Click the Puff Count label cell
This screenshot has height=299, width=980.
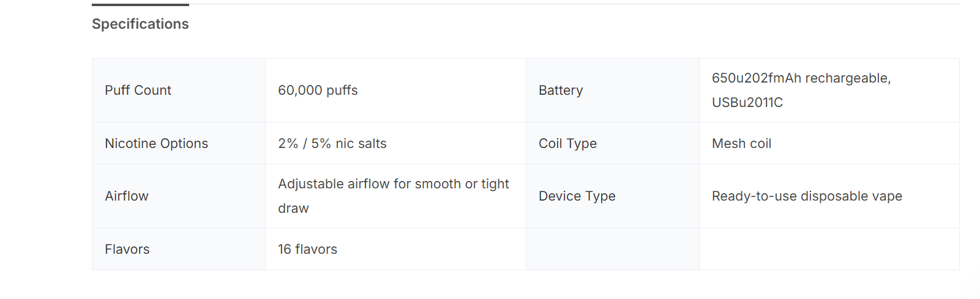pyautogui.click(x=138, y=90)
